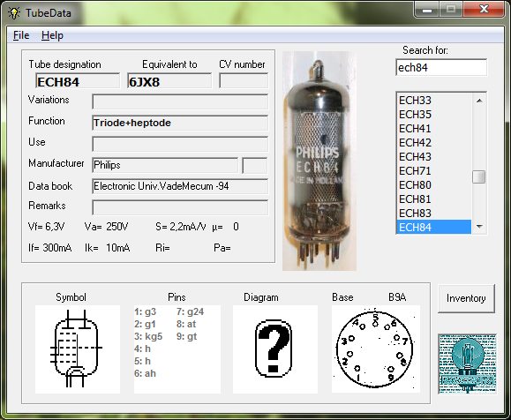
Task: Click the Philips ECH84 tube photo
Action: [319, 161]
